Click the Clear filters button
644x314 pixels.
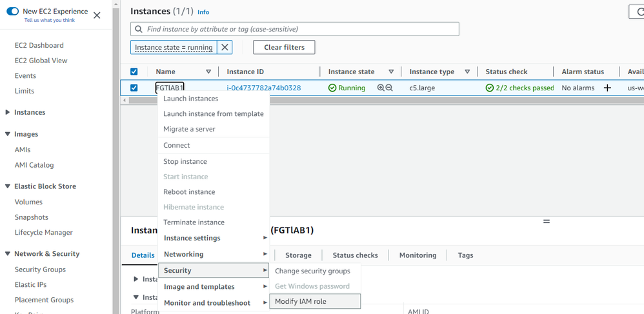click(284, 47)
